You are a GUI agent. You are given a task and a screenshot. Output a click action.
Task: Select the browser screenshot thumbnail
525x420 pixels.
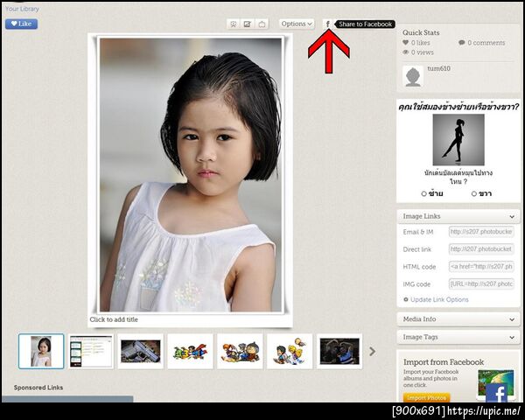click(91, 352)
